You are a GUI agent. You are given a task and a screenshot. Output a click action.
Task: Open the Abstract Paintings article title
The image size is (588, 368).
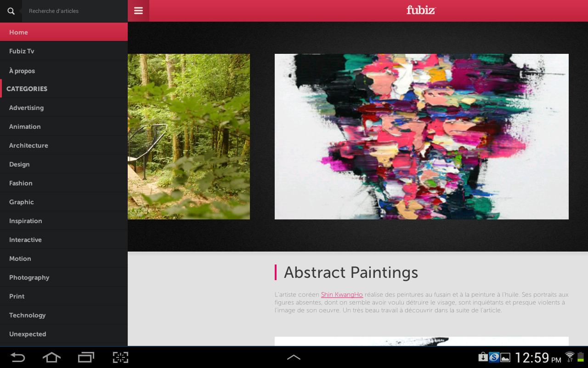[x=351, y=272]
